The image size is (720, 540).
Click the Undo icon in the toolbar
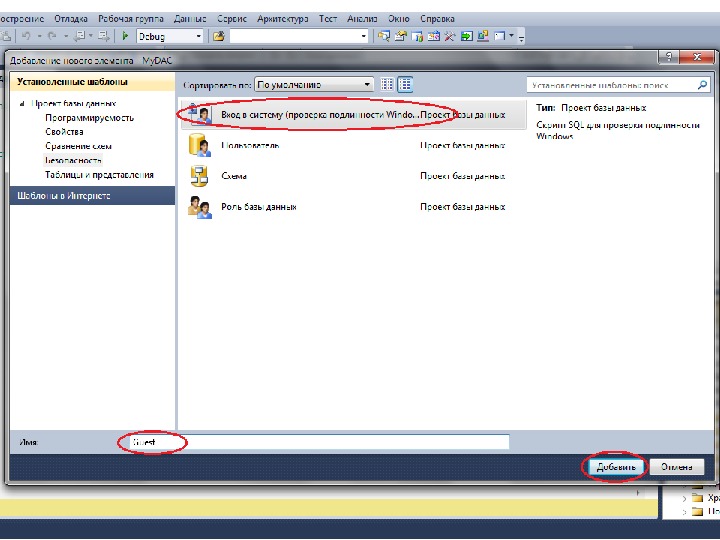coord(26,35)
